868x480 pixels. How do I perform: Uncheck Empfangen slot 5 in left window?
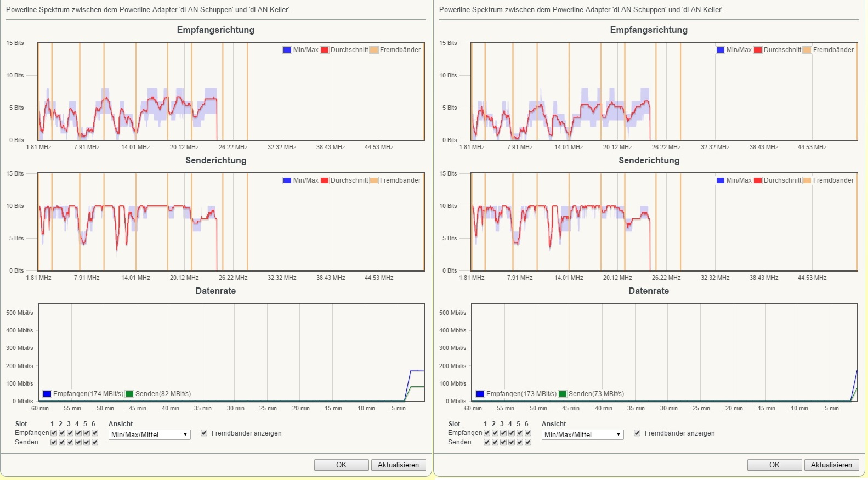click(x=87, y=433)
